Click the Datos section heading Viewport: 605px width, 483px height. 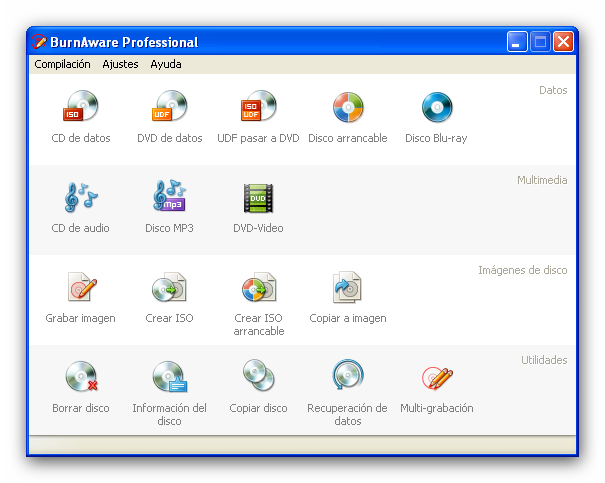point(553,90)
